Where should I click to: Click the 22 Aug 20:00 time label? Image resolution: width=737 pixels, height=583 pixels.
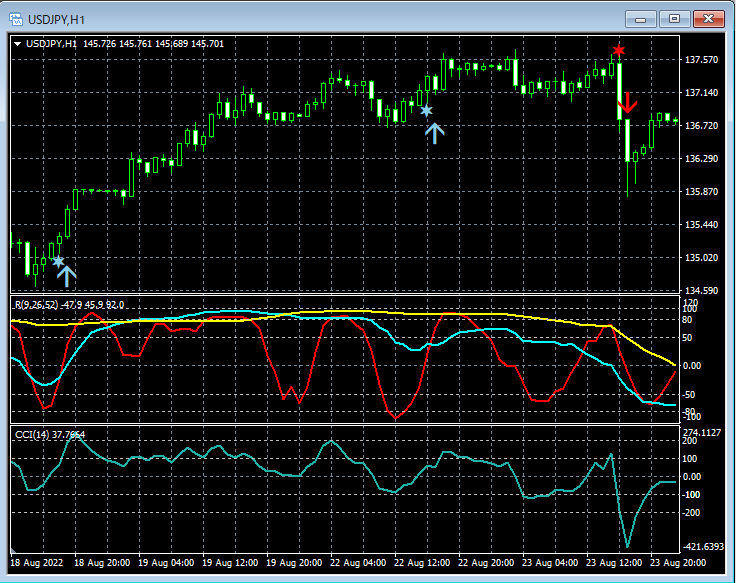click(486, 563)
